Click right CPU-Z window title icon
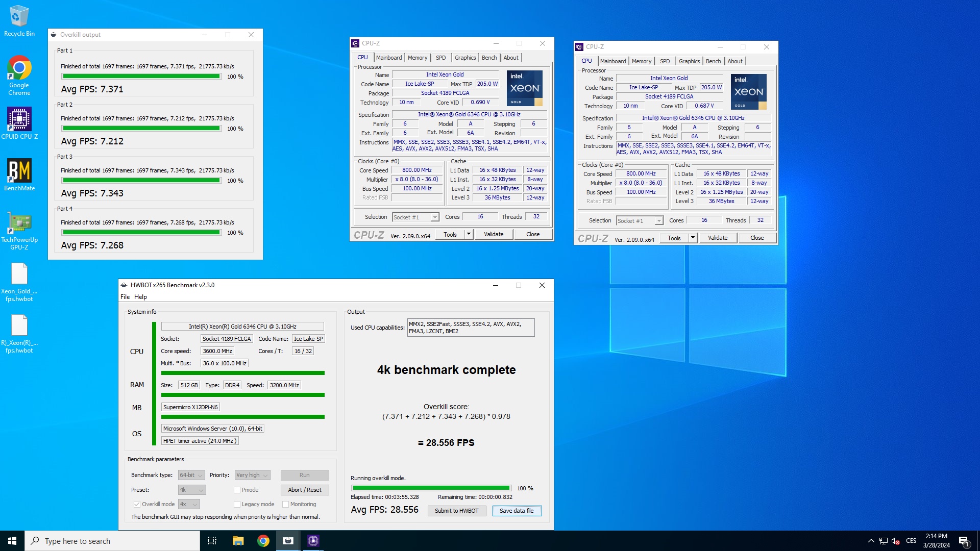Viewport: 980px width, 551px height. point(579,47)
